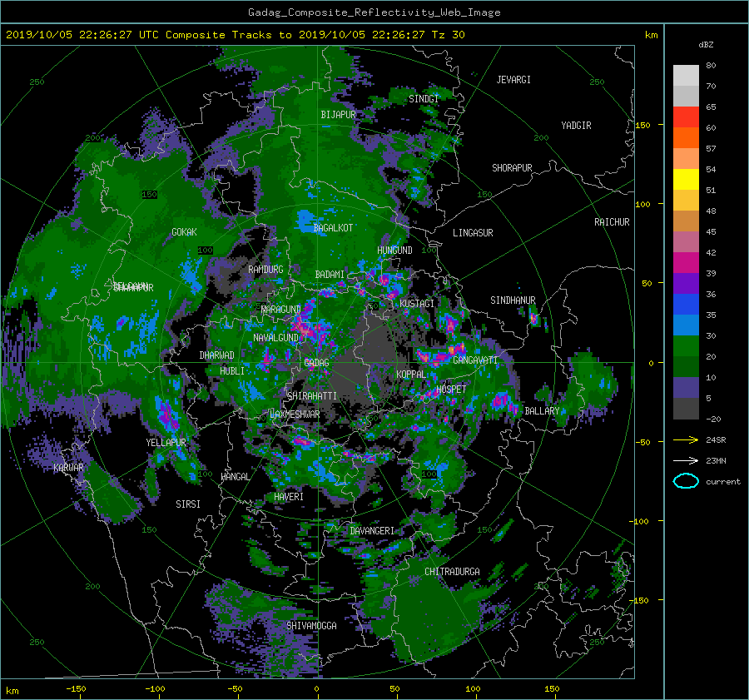The height and width of the screenshot is (700, 749).
Task: Click the 'BADAMI' city label
Action: tap(330, 275)
